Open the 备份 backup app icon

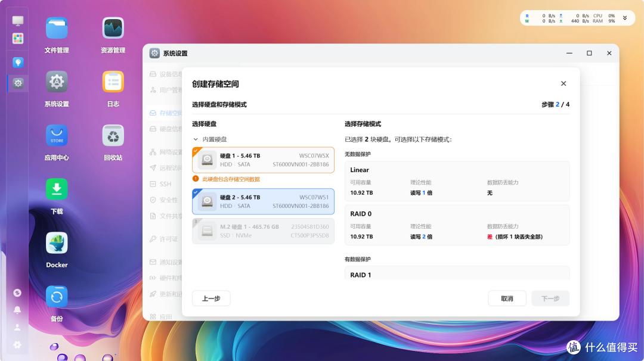coord(57,297)
